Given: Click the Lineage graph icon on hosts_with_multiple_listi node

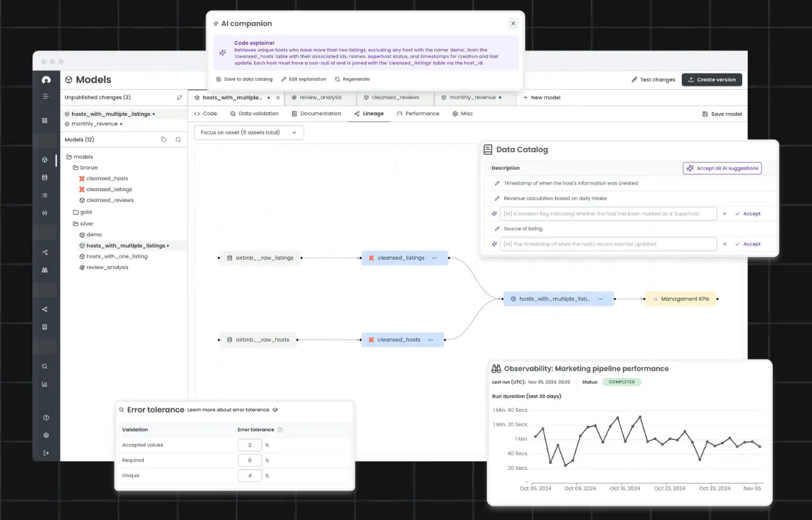Looking at the screenshot, I should pyautogui.click(x=513, y=299).
